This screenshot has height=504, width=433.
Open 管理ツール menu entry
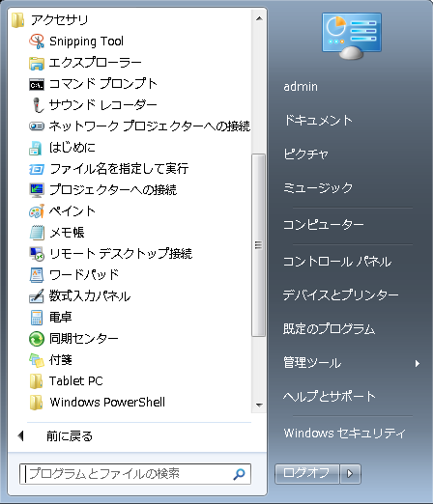[x=312, y=363]
